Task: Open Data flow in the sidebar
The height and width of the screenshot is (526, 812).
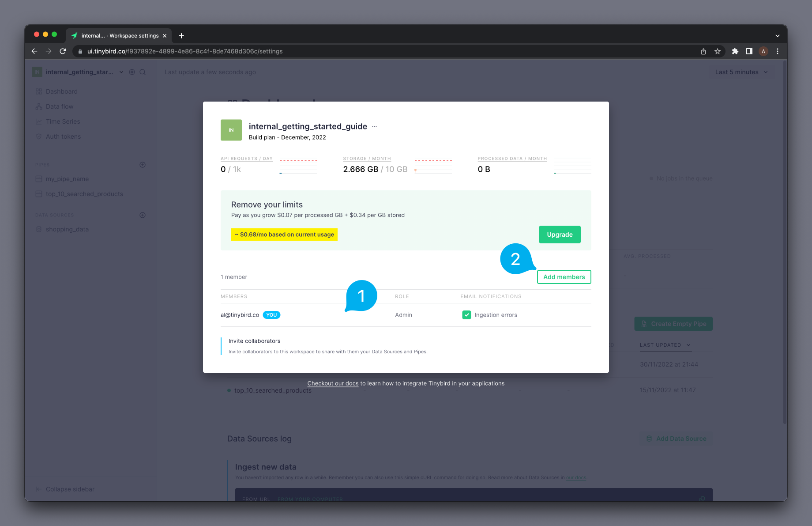Action: pyautogui.click(x=60, y=106)
